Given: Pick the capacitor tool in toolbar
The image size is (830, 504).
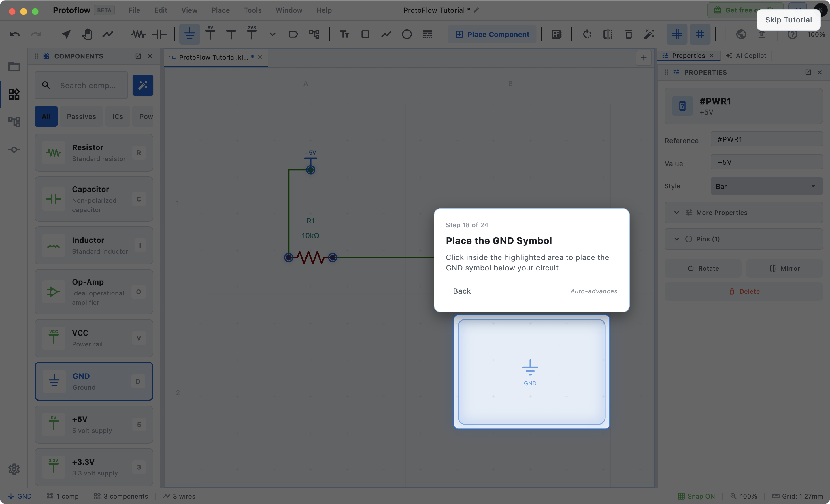Looking at the screenshot, I should pyautogui.click(x=159, y=34).
